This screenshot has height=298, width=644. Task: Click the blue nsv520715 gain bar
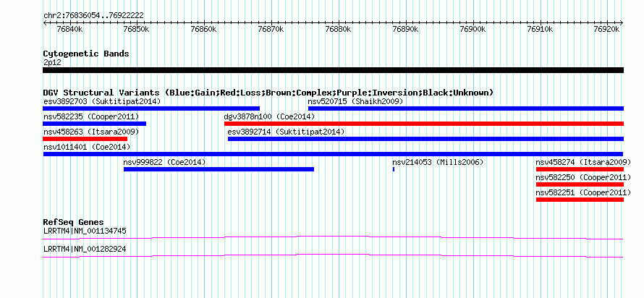click(x=466, y=108)
